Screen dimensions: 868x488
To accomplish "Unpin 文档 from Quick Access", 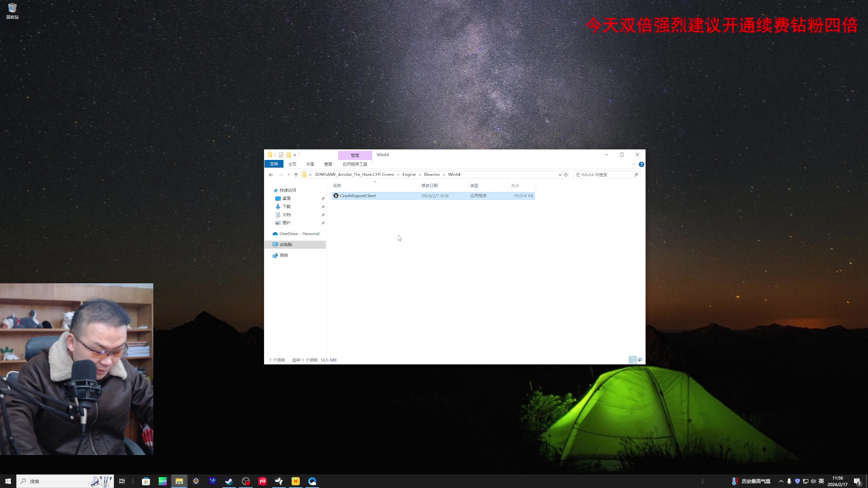I will 323,215.
